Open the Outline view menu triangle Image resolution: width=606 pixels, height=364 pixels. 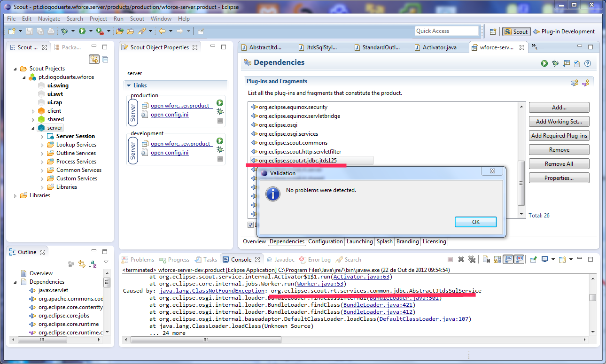(x=106, y=262)
